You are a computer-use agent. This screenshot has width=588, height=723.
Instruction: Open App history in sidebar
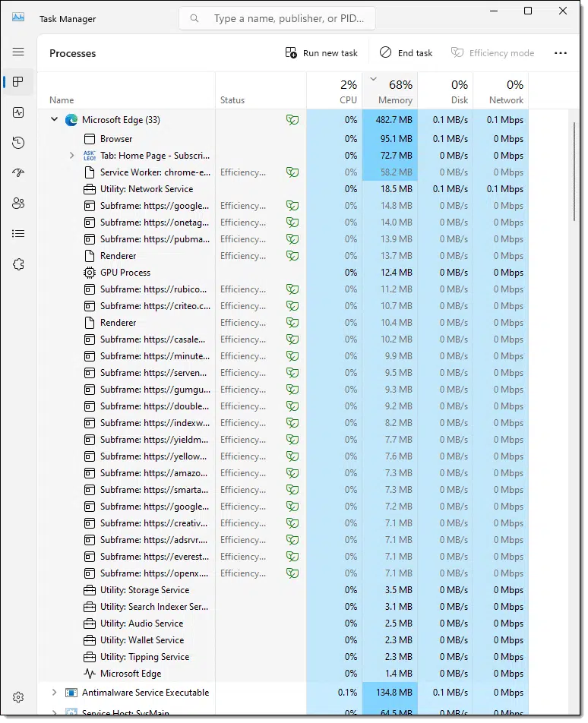18,143
